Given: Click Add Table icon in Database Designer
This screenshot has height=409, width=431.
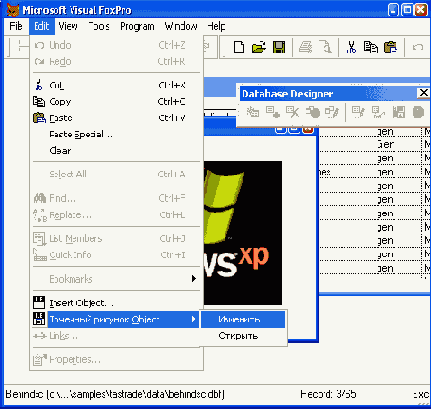Looking at the screenshot, I should click(x=272, y=112).
